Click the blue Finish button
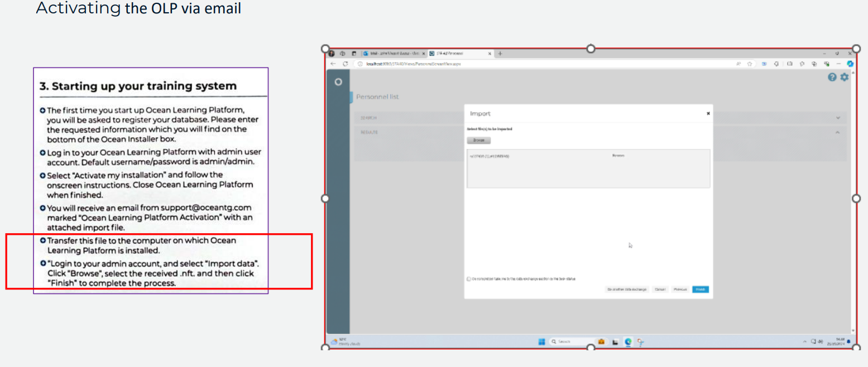This screenshot has height=367, width=868. tap(700, 289)
